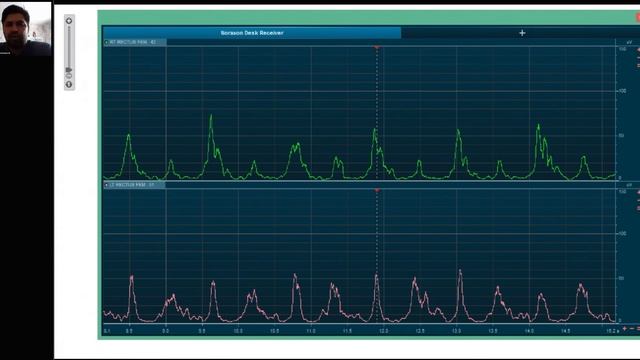This screenshot has height=360, width=640.
Task: Click the RT RECTUS FEM channel label
Action: (x=135, y=42)
